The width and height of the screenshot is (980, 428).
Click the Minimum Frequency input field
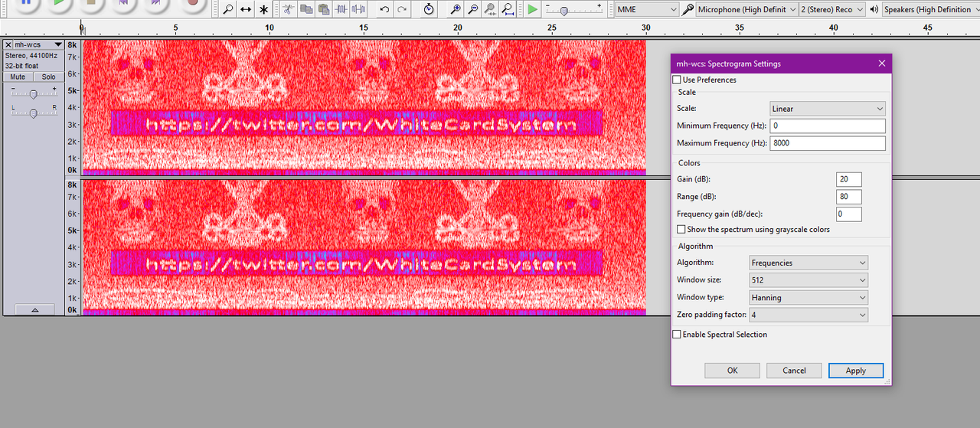pos(827,126)
